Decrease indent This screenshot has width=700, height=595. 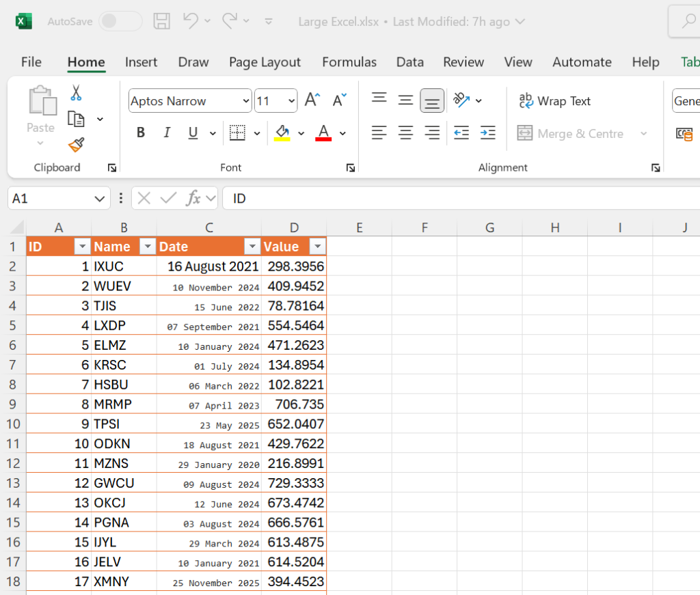[x=461, y=133]
